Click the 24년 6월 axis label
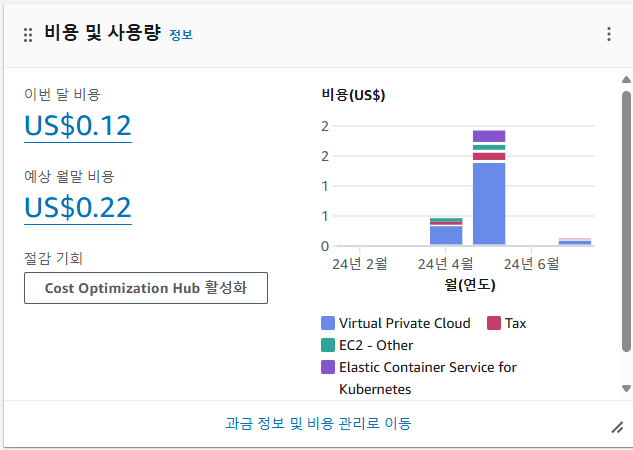 531,264
